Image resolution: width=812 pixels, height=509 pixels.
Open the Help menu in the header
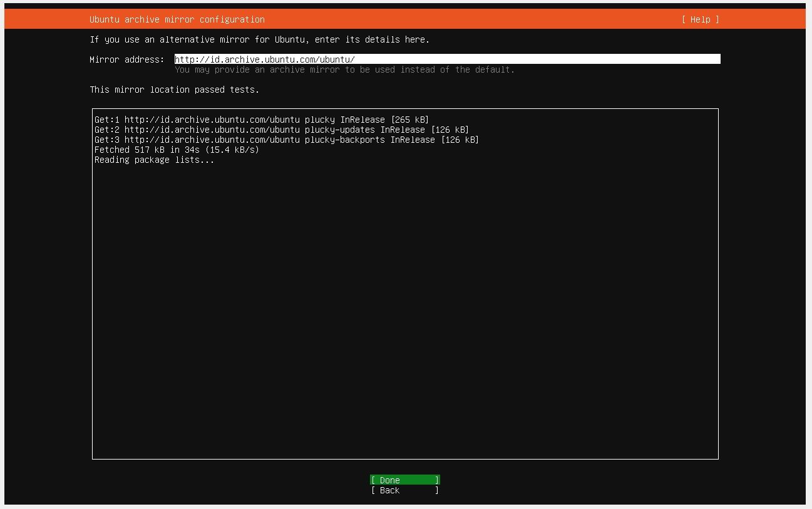pyautogui.click(x=701, y=19)
